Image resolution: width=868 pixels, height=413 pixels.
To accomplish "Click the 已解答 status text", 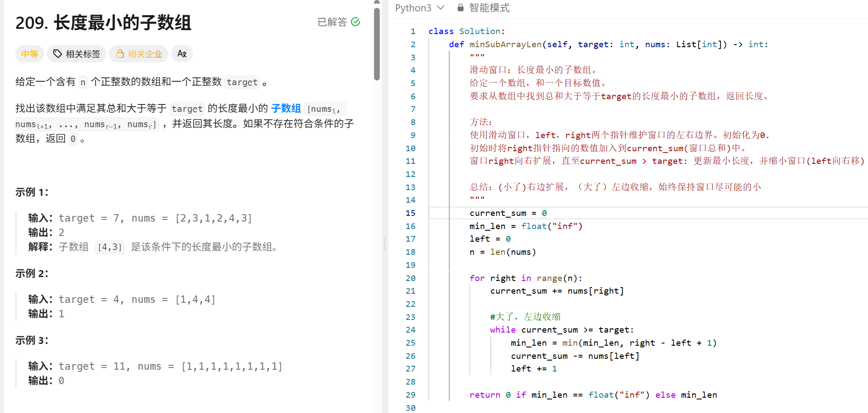I will point(332,22).
